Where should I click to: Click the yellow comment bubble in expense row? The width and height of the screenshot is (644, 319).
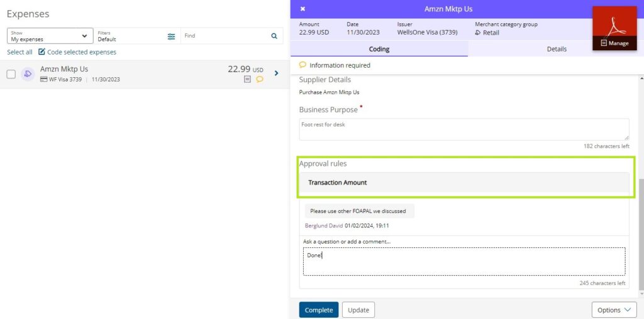point(259,80)
